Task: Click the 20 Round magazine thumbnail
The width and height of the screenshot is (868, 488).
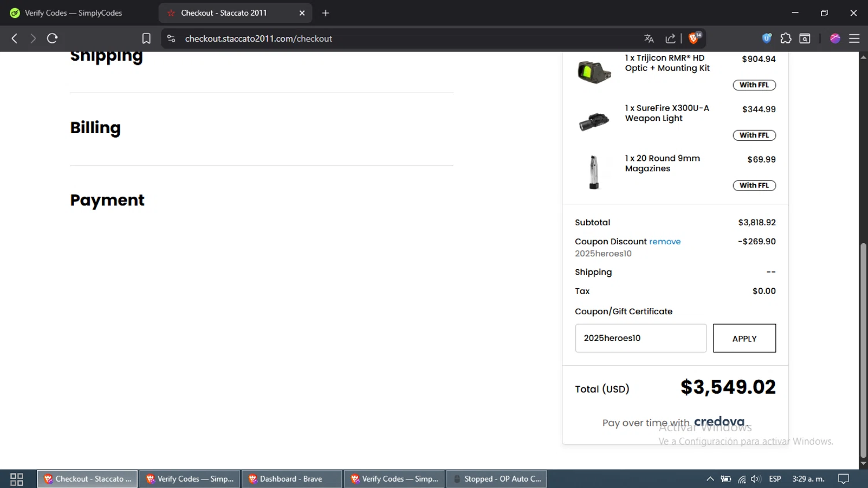Action: (594, 172)
